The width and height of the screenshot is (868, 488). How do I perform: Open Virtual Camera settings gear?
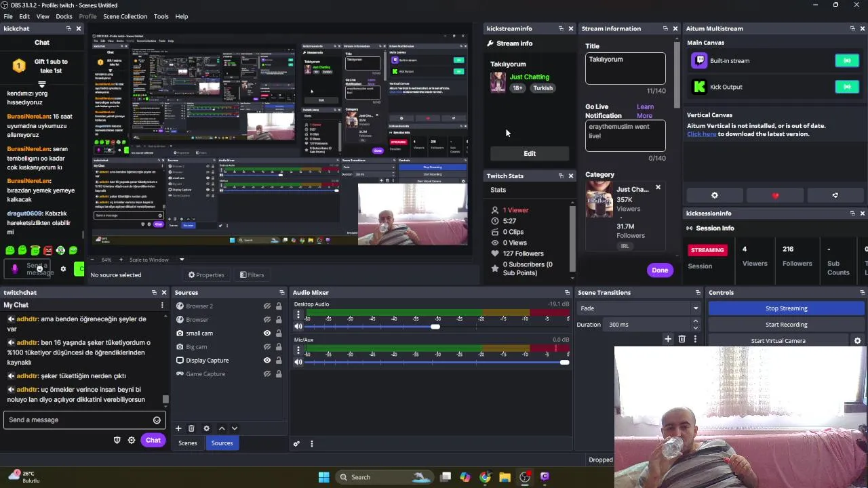[857, 341]
